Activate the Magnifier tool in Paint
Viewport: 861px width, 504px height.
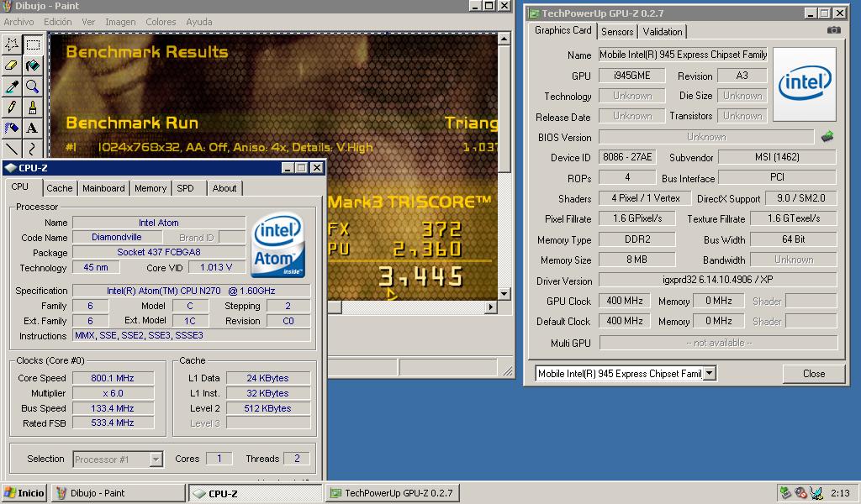pos(33,87)
